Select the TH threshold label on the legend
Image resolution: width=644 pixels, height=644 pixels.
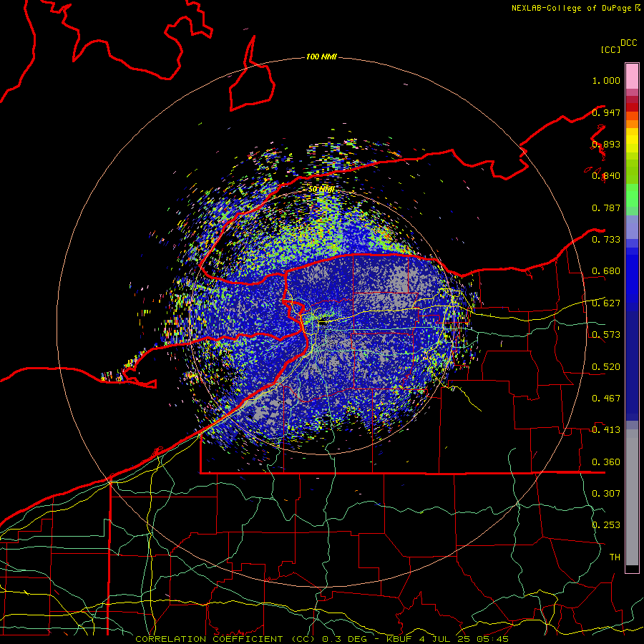[x=615, y=557]
